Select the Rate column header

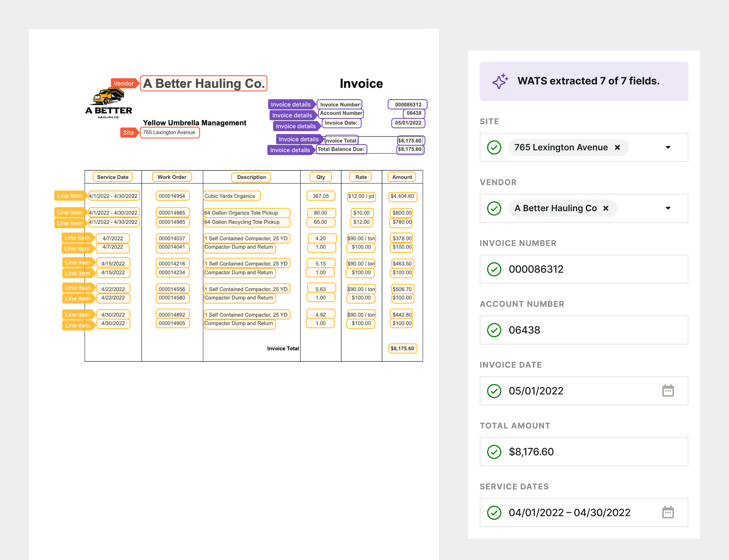coord(361,177)
